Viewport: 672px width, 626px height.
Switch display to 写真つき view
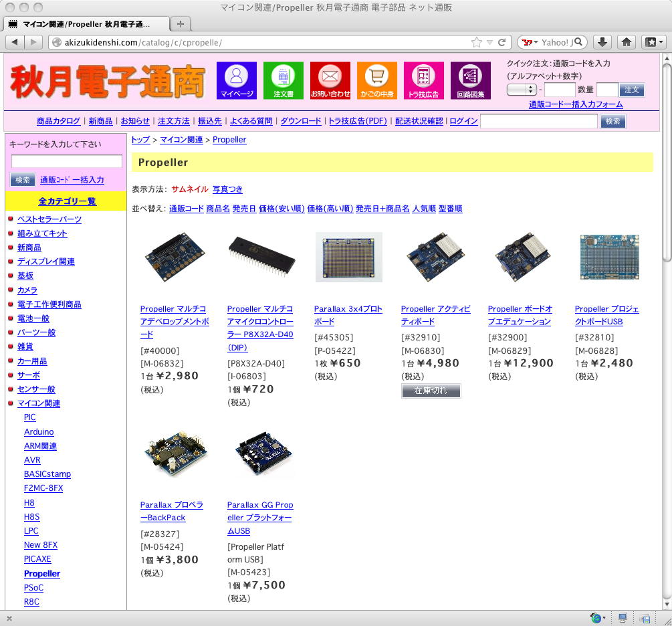(x=227, y=189)
